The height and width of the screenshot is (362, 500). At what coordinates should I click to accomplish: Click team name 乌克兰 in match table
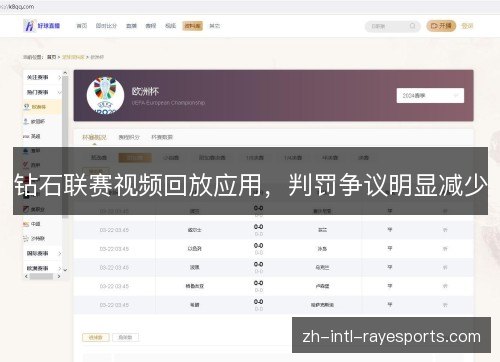point(322,267)
